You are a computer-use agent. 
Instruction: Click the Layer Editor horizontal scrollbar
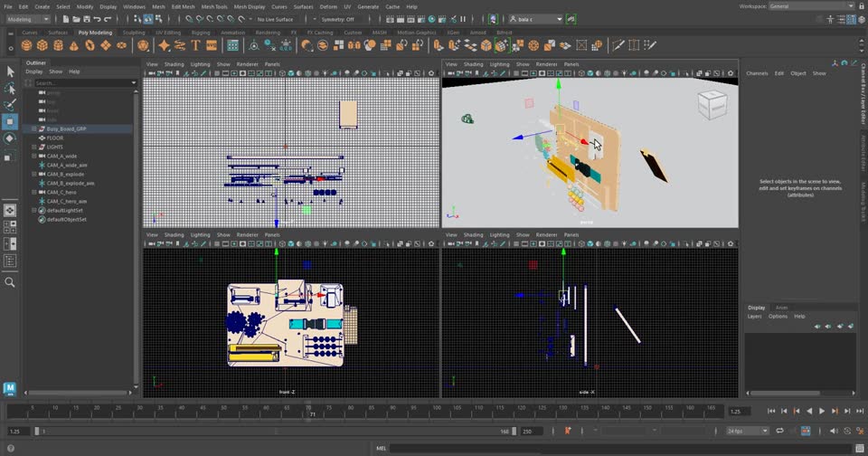pyautogui.click(x=786, y=393)
